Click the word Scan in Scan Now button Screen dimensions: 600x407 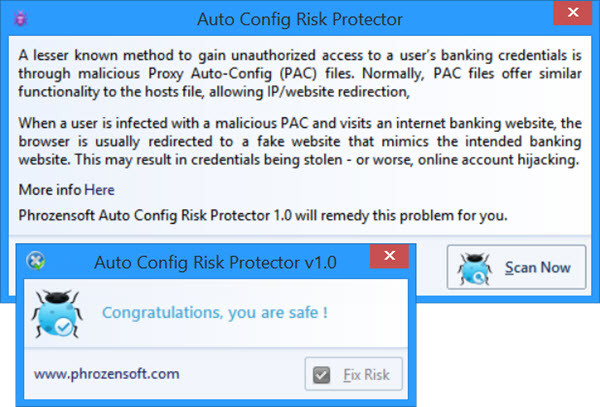pyautogui.click(x=518, y=267)
